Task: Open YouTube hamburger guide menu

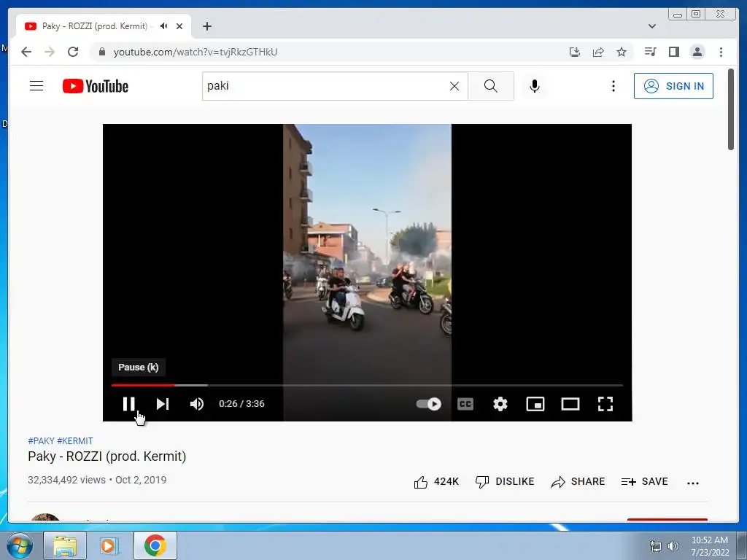Action: click(x=36, y=86)
